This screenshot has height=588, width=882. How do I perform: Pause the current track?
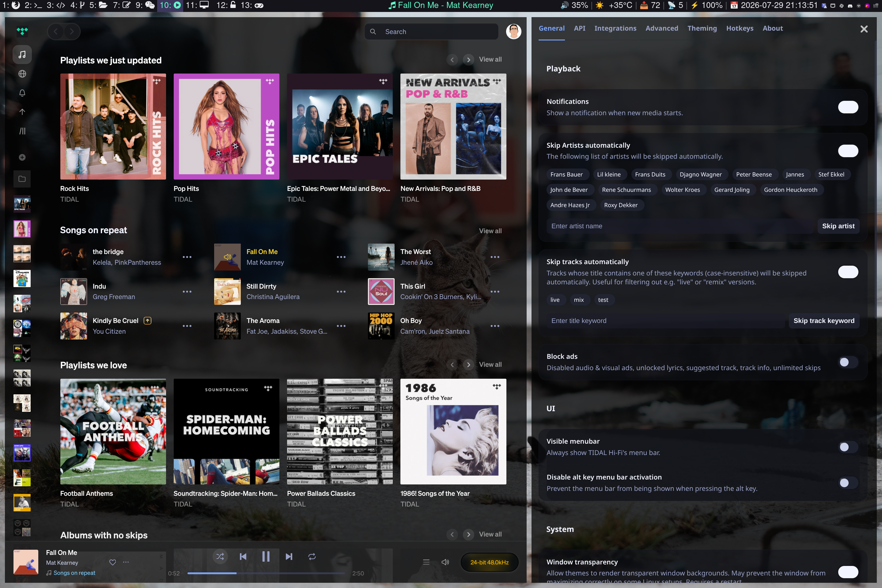[266, 556]
